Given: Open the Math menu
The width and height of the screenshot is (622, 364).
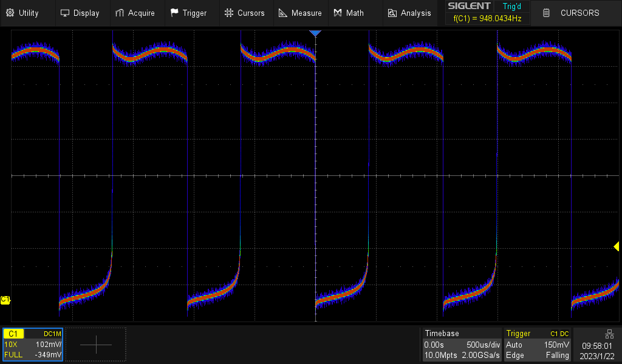Looking at the screenshot, I should pos(348,13).
